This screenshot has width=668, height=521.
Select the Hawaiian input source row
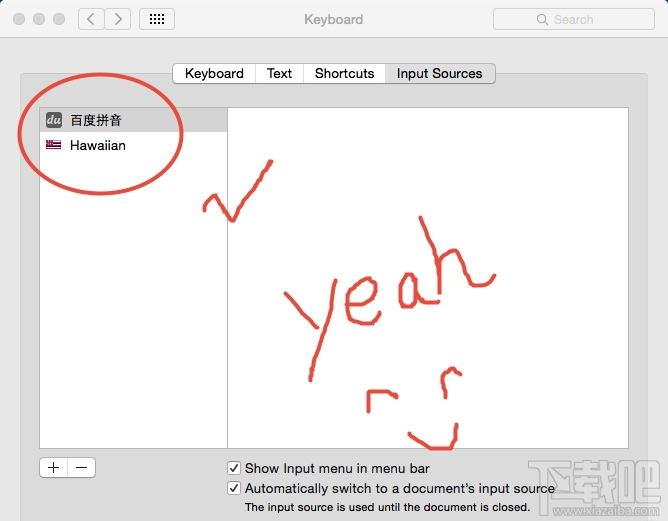(133, 145)
